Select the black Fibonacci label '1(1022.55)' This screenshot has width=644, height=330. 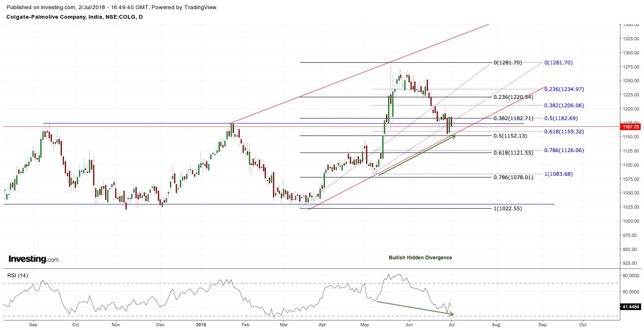(x=508, y=209)
